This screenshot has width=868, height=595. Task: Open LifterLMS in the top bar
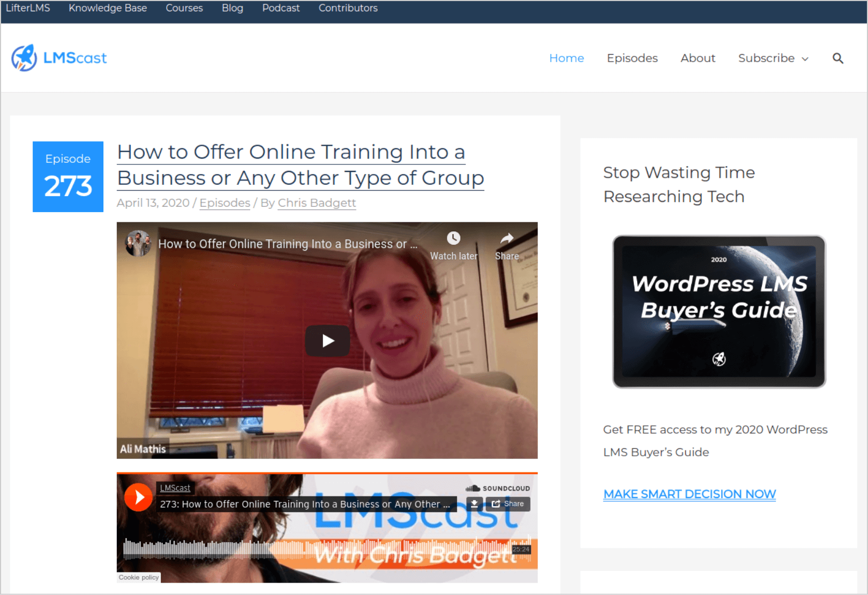(28, 8)
